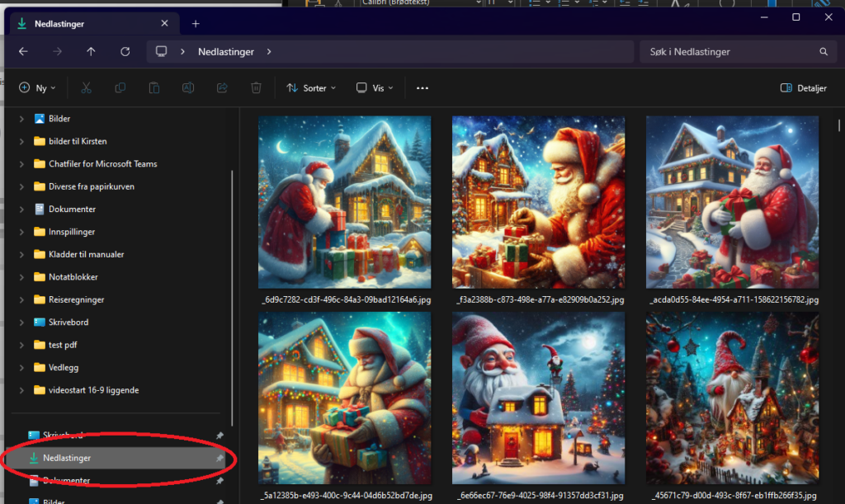Screen dimensions: 845x504
Task: Toggle the Detaljer details pane
Action: (x=804, y=88)
